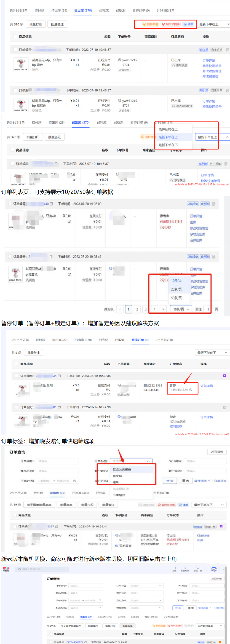Viewport: 230px width, 644px height.
Task: Click purple flag on the 2023-05-19 19:33:35 order
Action: tap(225, 376)
